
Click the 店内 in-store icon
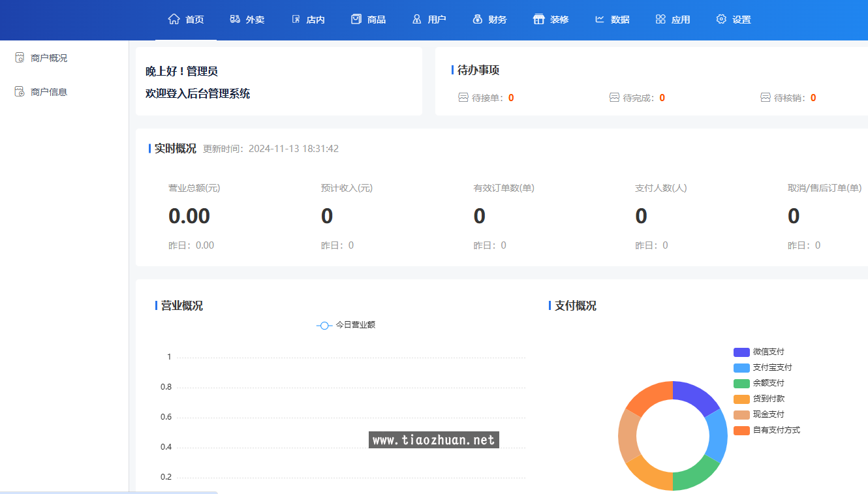tap(296, 19)
